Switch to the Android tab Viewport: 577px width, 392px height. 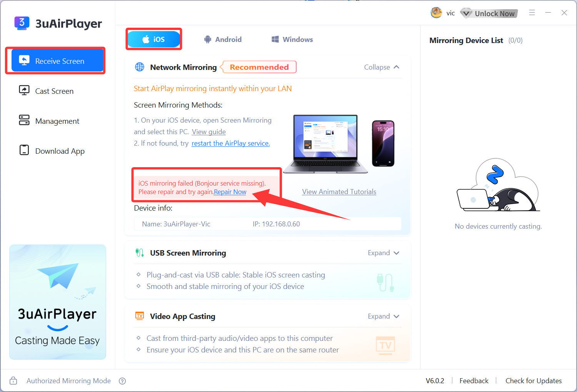click(x=223, y=39)
